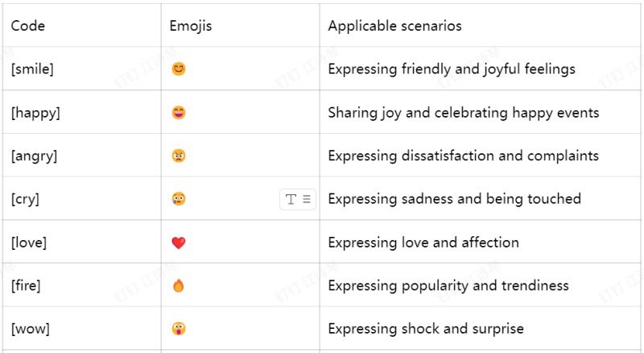Select the [love] code cell
The height and width of the screenshot is (353, 644).
82,242
